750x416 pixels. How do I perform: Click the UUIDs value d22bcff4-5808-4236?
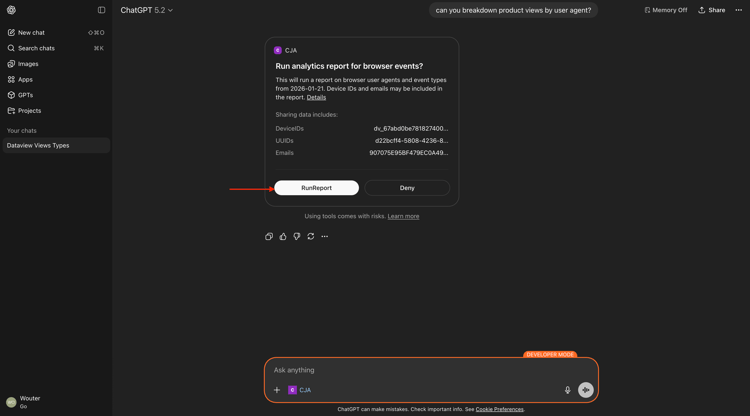[x=411, y=141]
